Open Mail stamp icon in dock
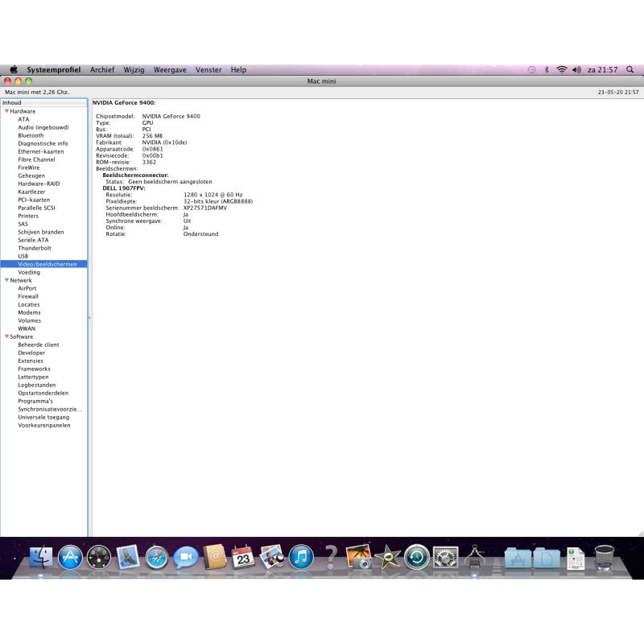Image resolution: width=644 pixels, height=644 pixels. point(128,557)
